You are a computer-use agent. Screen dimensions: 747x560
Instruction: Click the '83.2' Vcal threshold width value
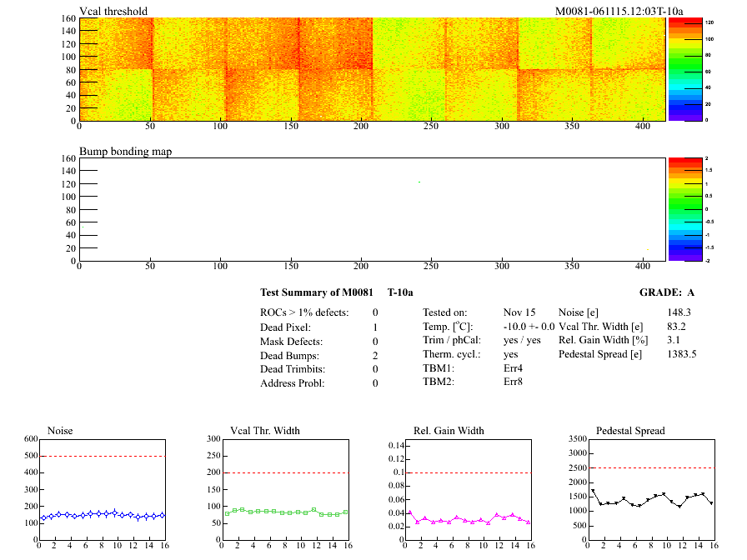(x=676, y=327)
